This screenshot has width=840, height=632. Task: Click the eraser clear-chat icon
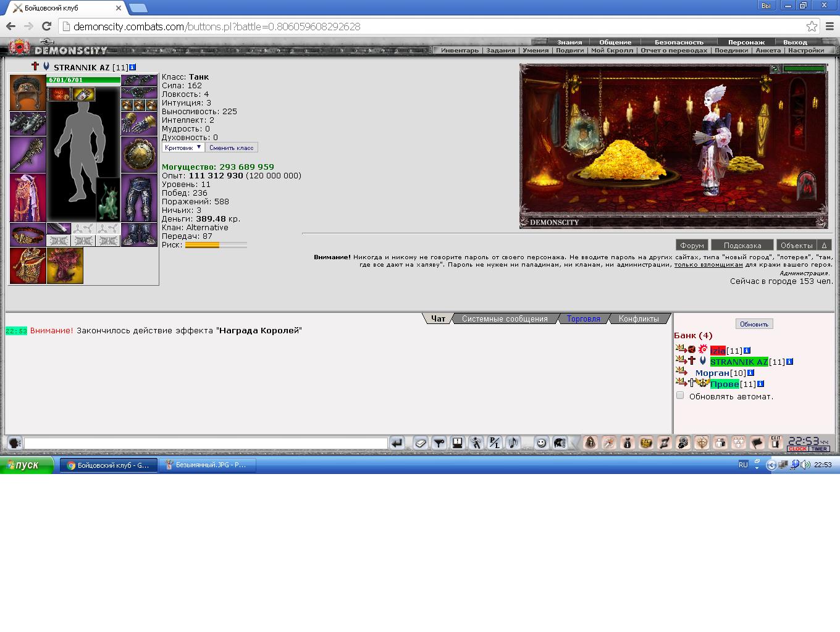click(421, 443)
